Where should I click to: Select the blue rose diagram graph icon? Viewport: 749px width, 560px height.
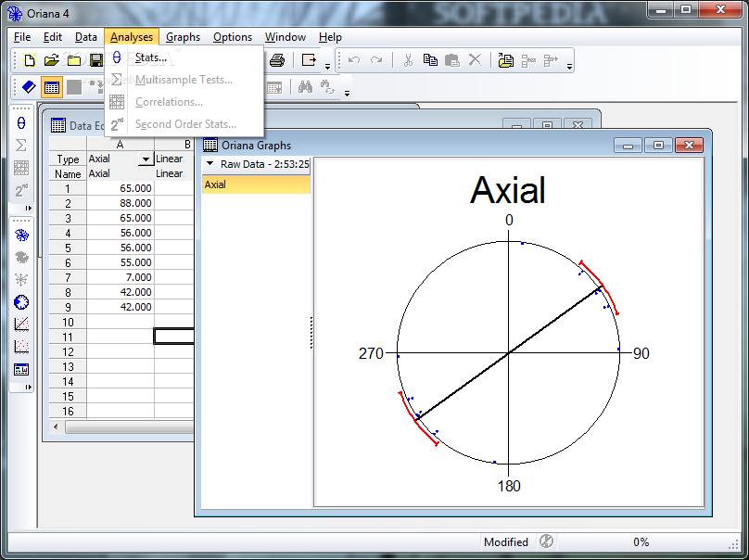(21, 235)
